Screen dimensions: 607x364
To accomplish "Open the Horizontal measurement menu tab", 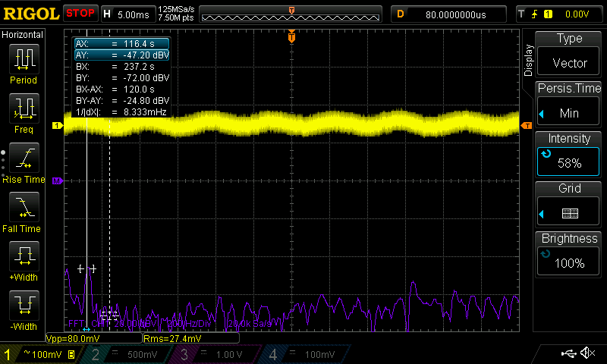I will click(23, 35).
